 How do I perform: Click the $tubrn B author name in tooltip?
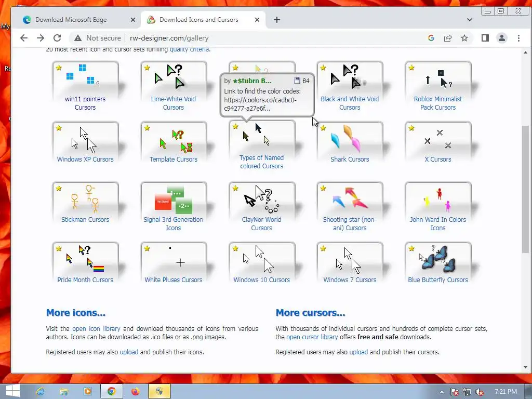(252, 81)
